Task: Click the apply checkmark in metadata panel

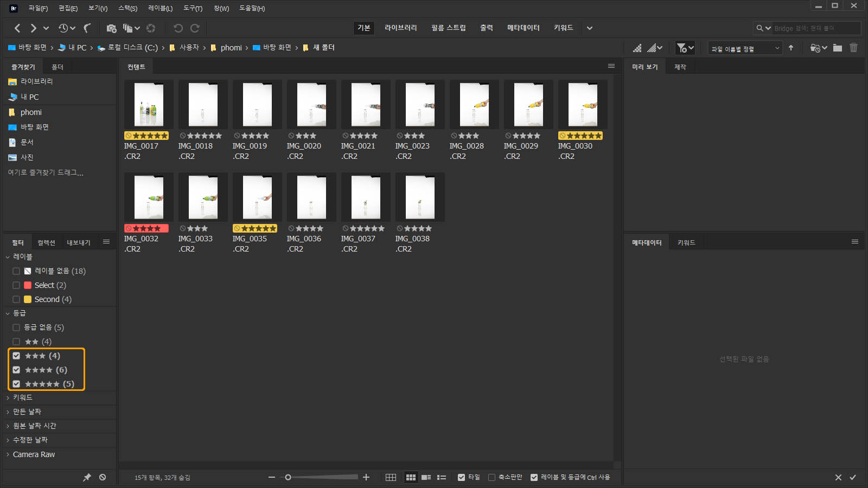Action: (x=853, y=477)
